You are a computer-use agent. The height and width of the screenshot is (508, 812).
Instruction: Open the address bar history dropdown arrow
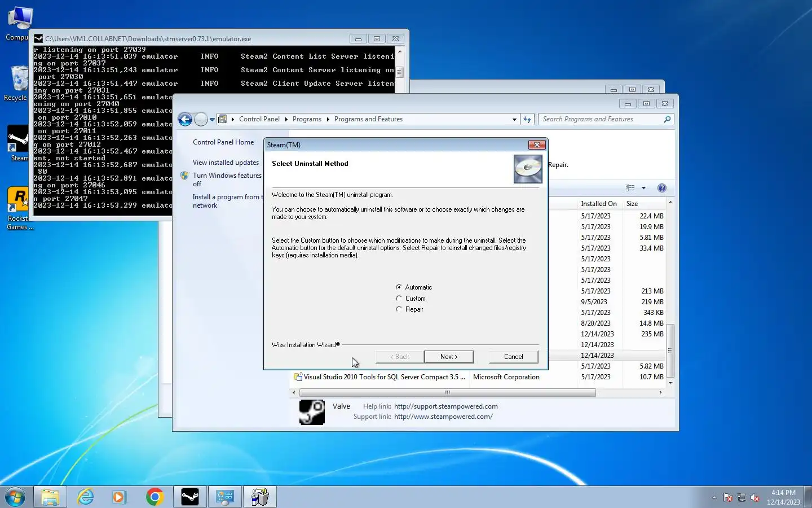coord(514,120)
